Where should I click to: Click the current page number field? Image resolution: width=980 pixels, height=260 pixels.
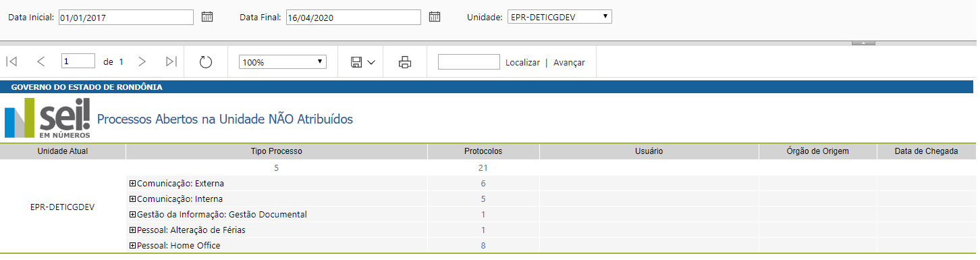point(78,61)
